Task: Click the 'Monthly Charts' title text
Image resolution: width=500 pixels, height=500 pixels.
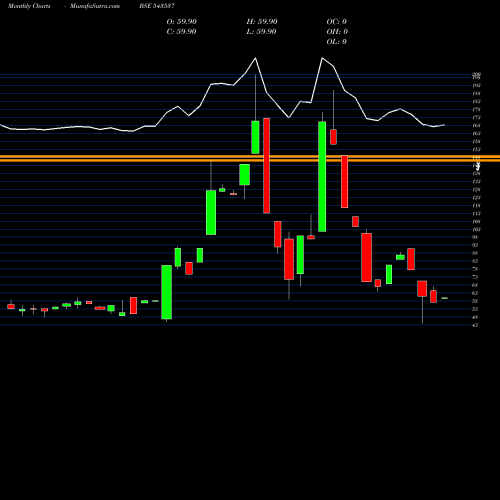Action: (29, 6)
